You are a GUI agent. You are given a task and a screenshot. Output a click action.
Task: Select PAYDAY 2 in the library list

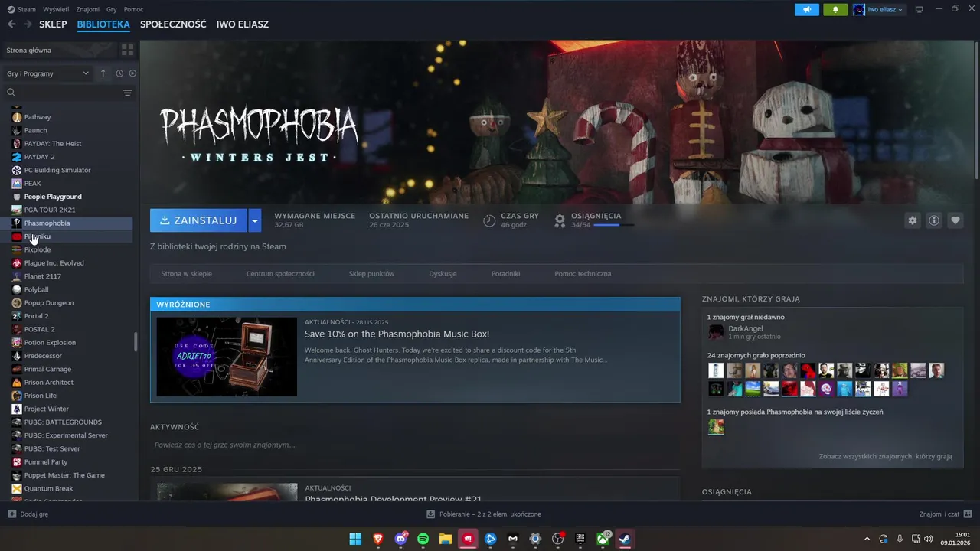pos(39,157)
